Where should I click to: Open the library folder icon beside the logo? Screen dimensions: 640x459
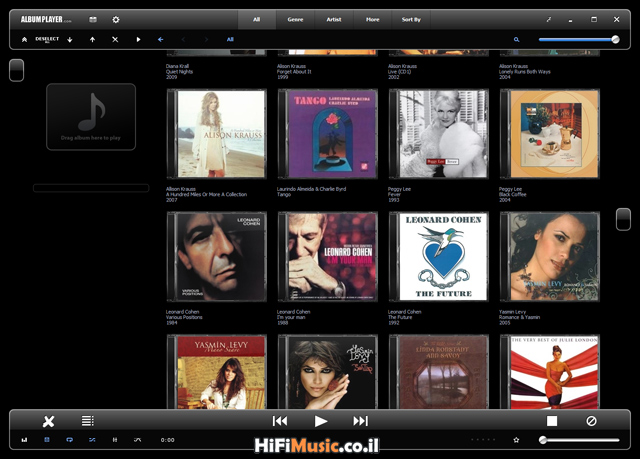coord(93,19)
